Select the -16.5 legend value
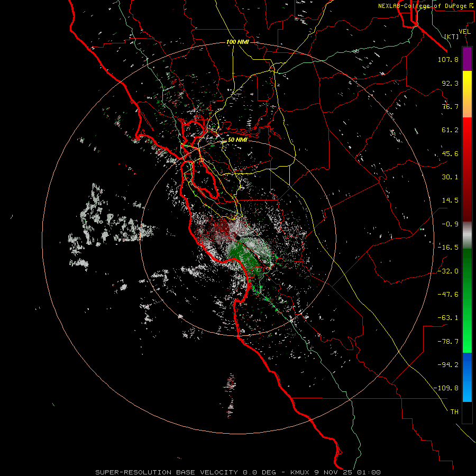This screenshot has width=476, height=476. (x=448, y=248)
